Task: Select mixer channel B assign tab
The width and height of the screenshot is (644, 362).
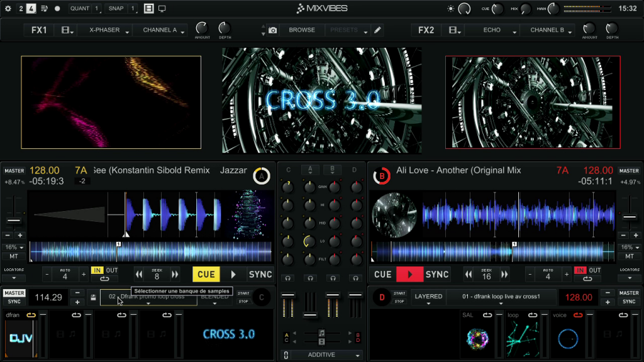Action: 332,170
